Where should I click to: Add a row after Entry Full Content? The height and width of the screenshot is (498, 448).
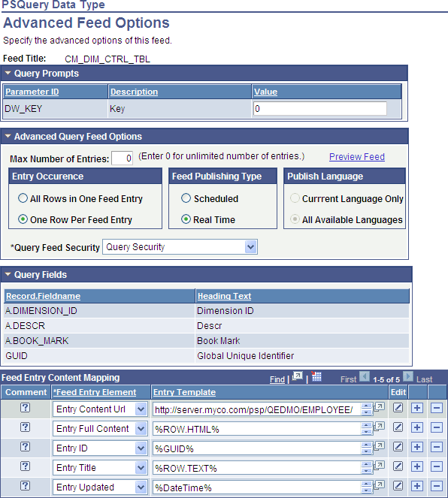coord(417,427)
